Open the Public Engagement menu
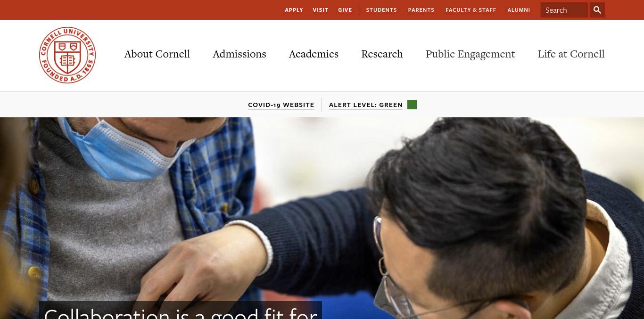Screen dimensions: 644x319 tap(470, 54)
